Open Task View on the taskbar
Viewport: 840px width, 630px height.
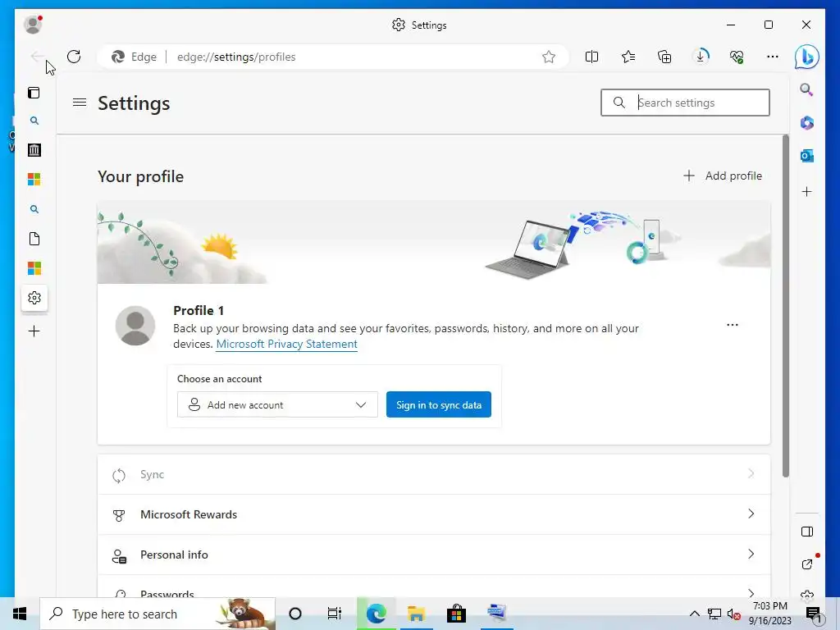coord(335,614)
